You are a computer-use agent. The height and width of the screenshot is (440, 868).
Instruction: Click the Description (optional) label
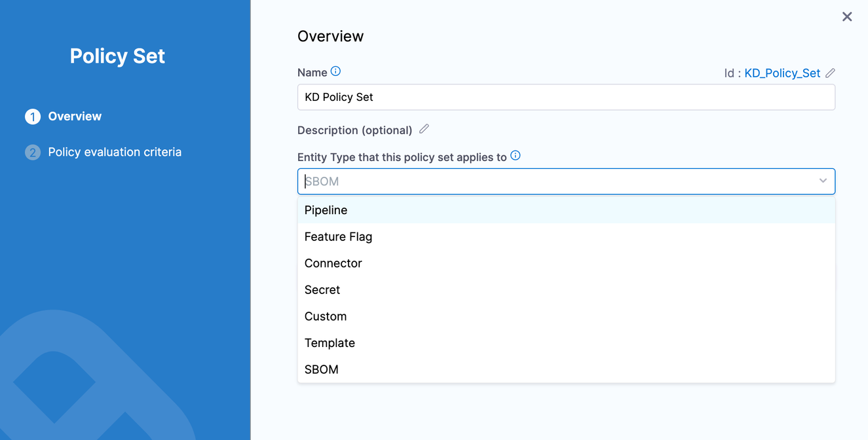point(354,130)
